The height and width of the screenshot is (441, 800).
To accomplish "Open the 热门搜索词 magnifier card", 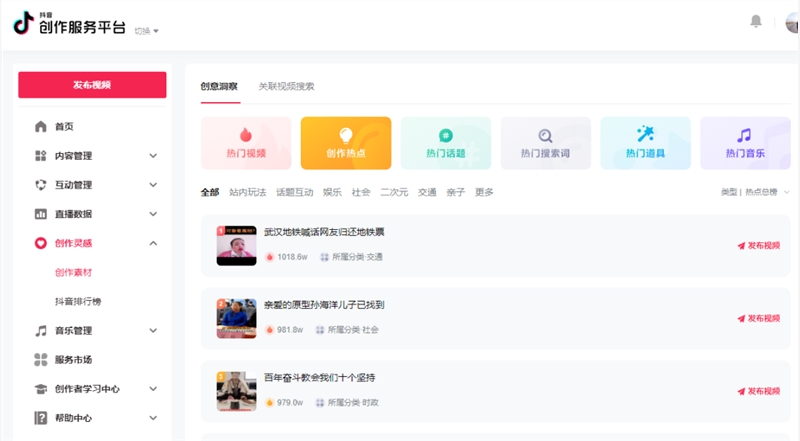I will (x=545, y=143).
